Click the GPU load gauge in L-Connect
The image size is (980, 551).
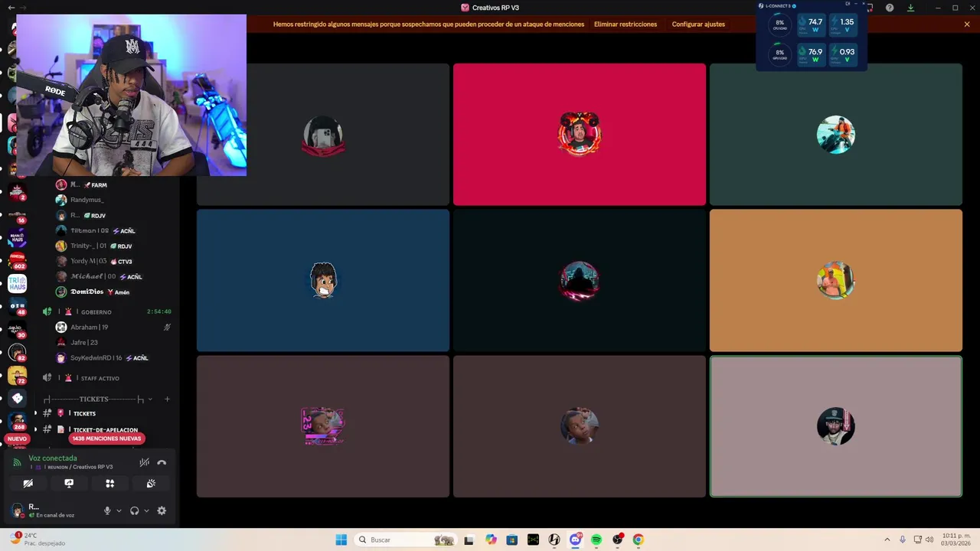(779, 54)
